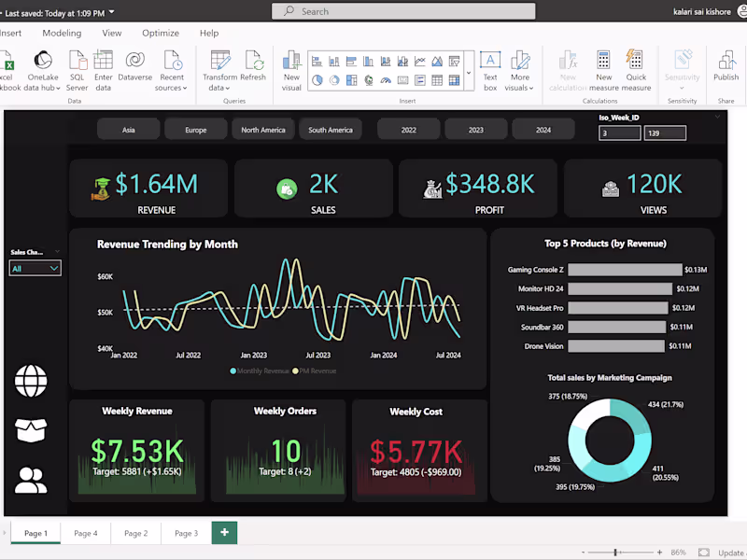Open the Help ribbon tab
Screen dimensions: 747x560
[209, 33]
